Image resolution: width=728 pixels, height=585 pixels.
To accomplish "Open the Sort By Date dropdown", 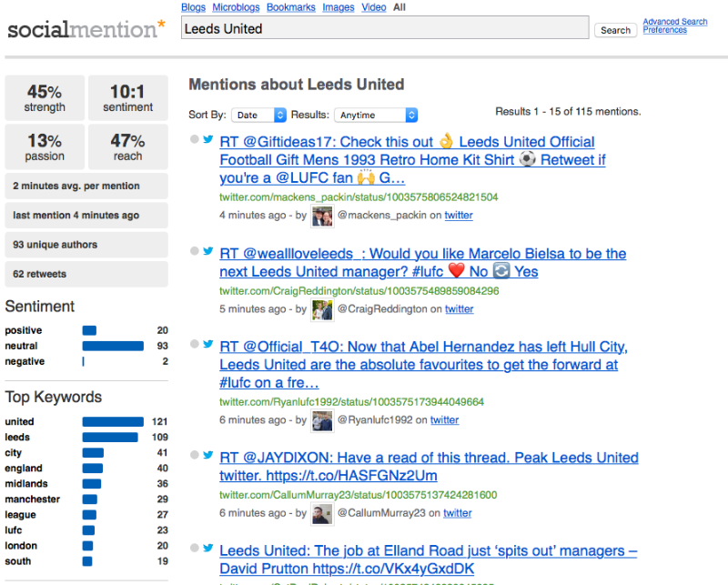I will pyautogui.click(x=259, y=116).
